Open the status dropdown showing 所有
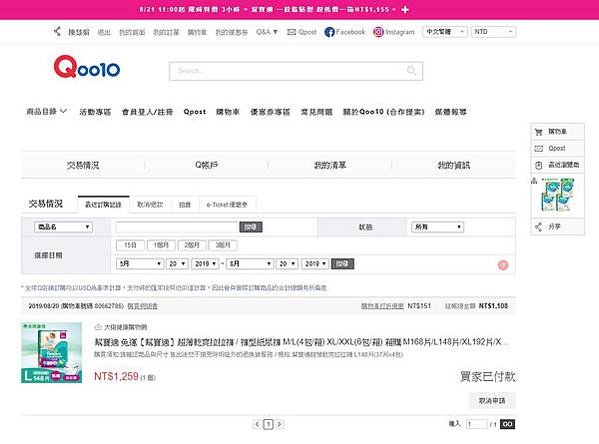Screen dimensions: 599x444 437,227
